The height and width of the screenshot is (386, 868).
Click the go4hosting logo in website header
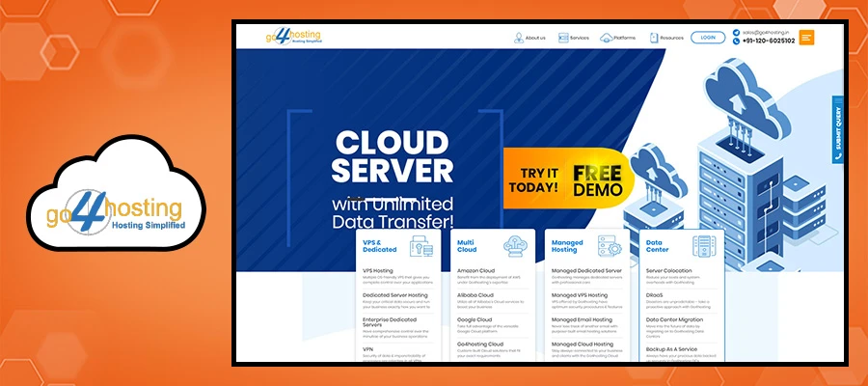293,36
